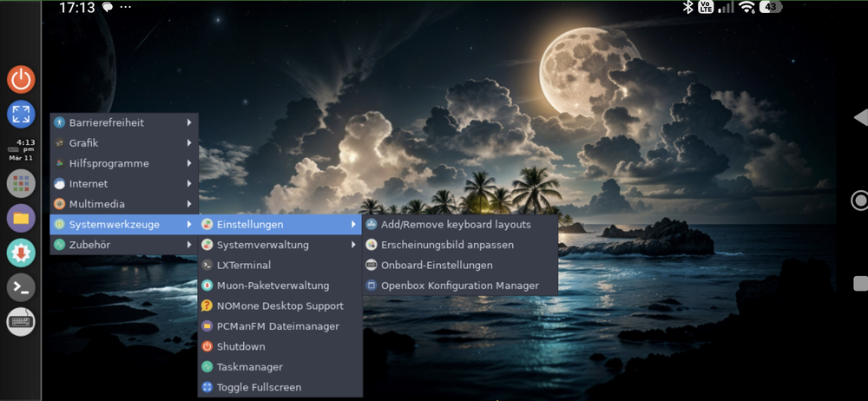
Task: Open Erscheinungsbild anpassen
Action: 447,245
